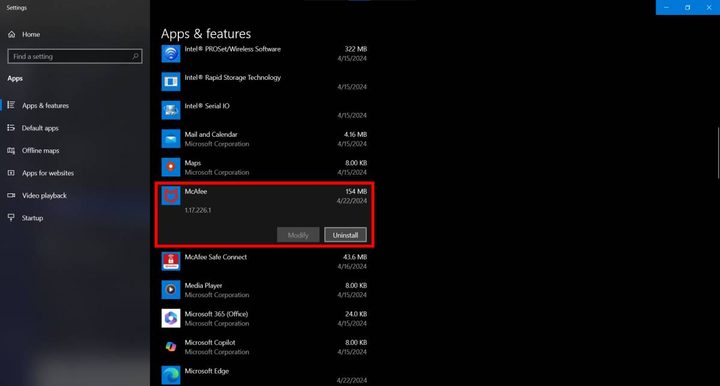Click the 4/16/2024 install date
The height and width of the screenshot is (386, 720).
point(352,267)
